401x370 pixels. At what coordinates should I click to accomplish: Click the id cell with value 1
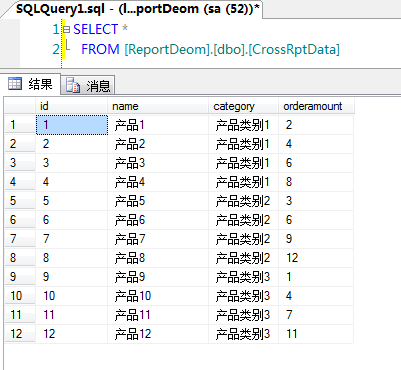pos(72,125)
